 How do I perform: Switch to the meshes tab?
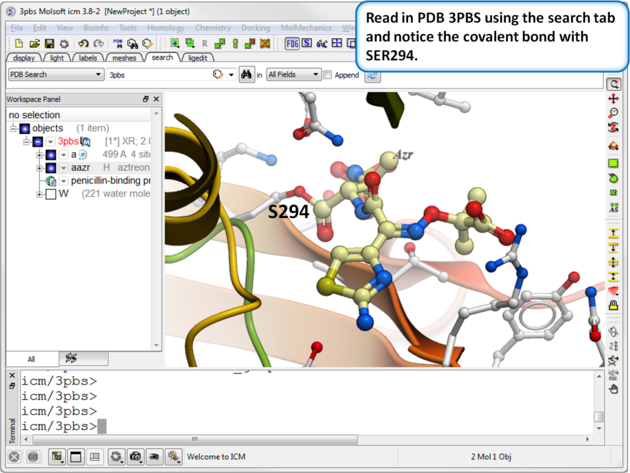click(x=124, y=58)
